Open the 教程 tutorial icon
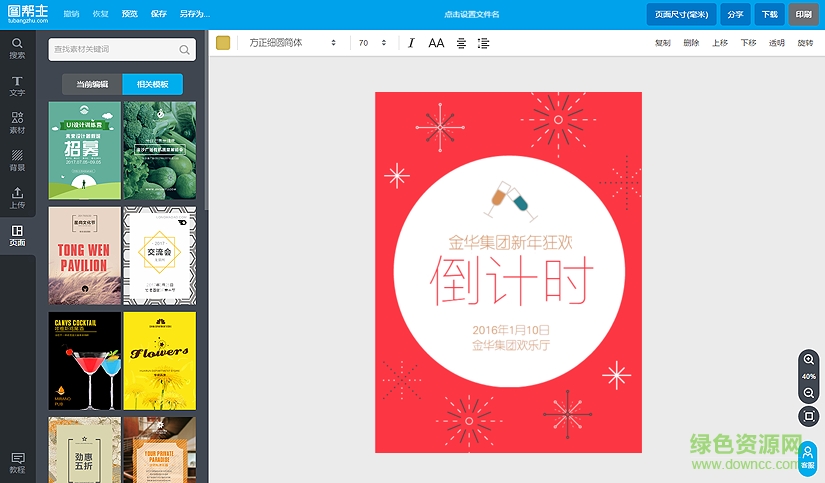 [17, 462]
